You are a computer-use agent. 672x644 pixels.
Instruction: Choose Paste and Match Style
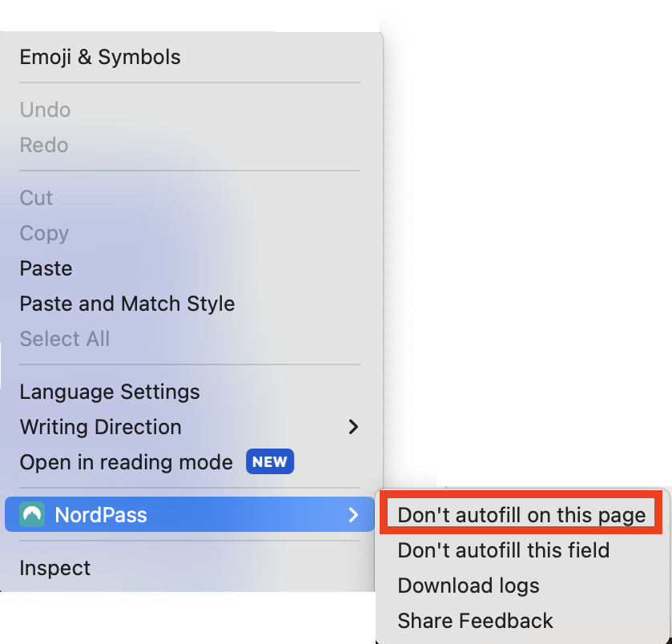pyautogui.click(x=127, y=304)
